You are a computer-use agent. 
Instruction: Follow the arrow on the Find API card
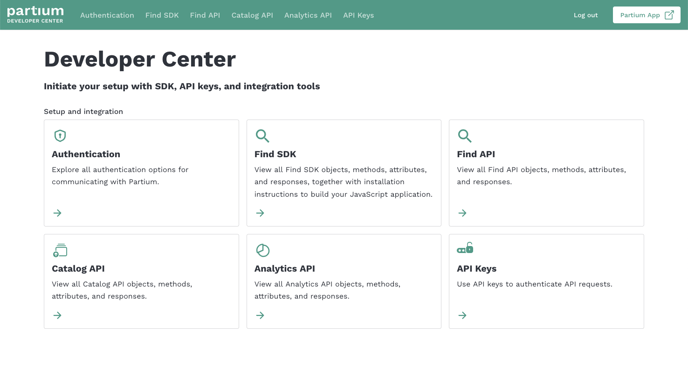tap(462, 213)
